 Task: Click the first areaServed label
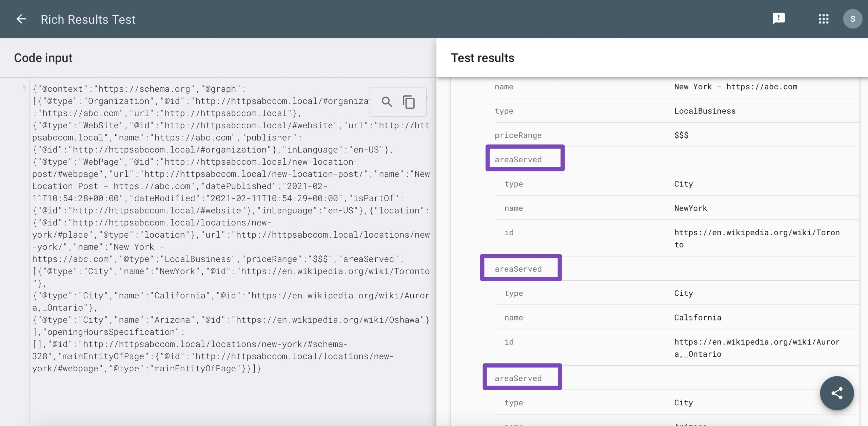(x=518, y=160)
